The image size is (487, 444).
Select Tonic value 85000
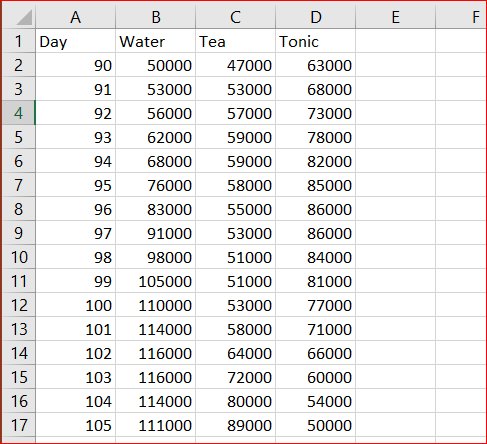tap(316, 185)
